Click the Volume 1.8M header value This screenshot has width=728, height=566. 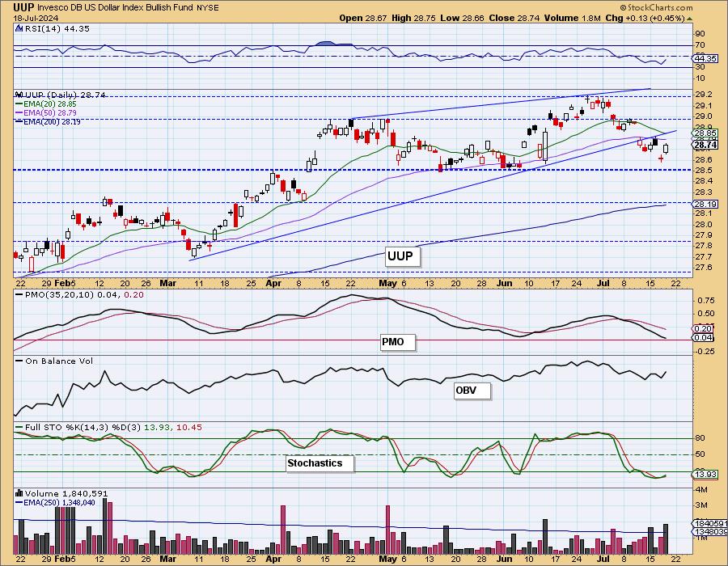tap(573, 18)
